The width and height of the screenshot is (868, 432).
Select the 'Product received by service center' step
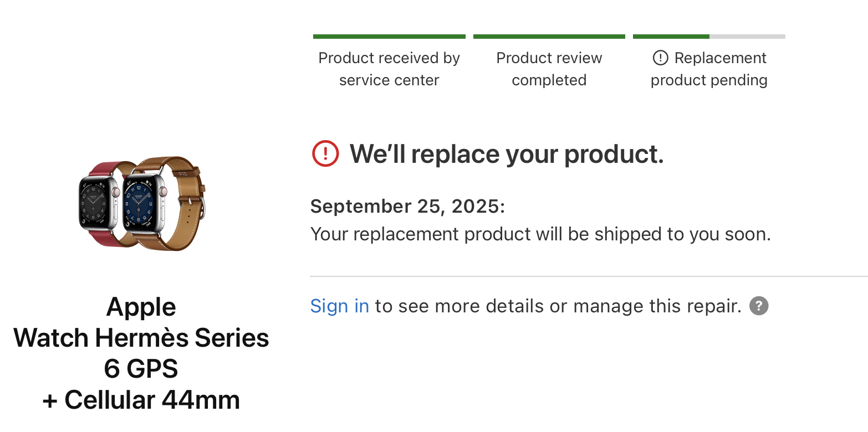click(x=389, y=69)
